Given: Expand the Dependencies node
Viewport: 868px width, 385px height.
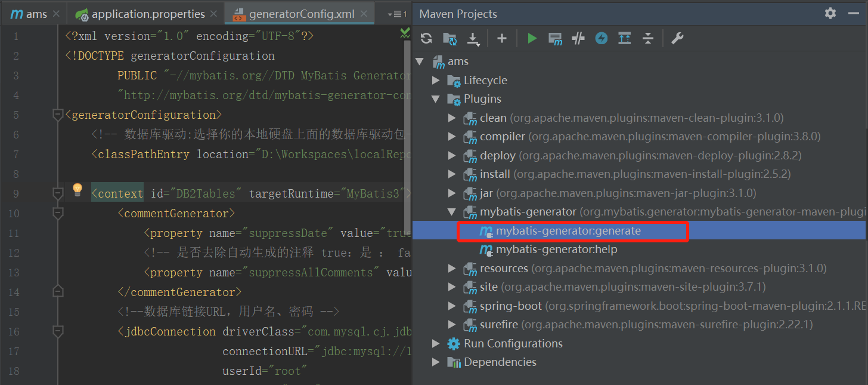Looking at the screenshot, I should point(436,362).
